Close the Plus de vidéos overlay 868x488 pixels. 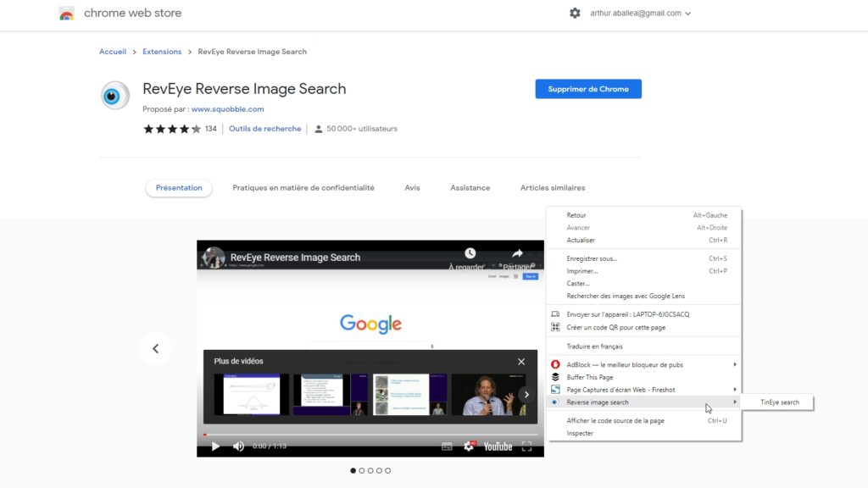coord(521,360)
